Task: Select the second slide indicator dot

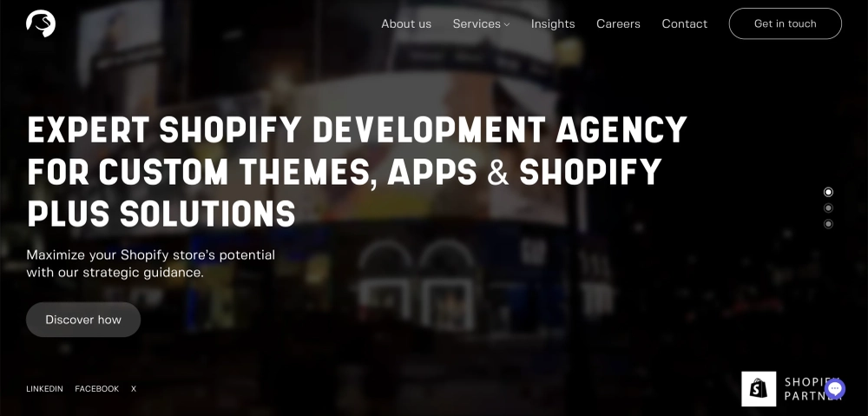Action: point(828,208)
